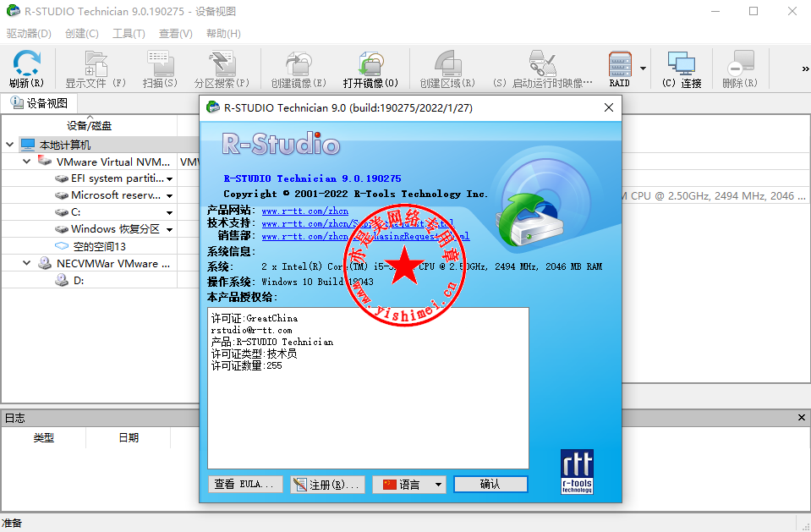
Task: Open dropdown for EFI system partition
Action: pos(170,179)
